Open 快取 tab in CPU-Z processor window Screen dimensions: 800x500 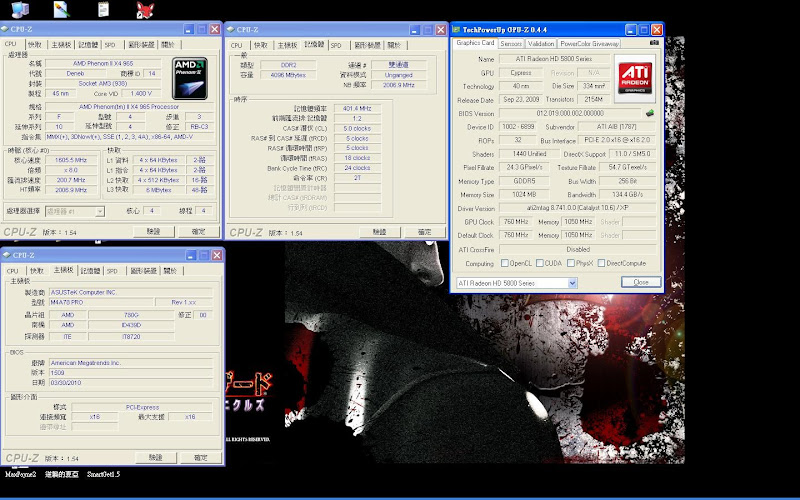click(x=35, y=45)
